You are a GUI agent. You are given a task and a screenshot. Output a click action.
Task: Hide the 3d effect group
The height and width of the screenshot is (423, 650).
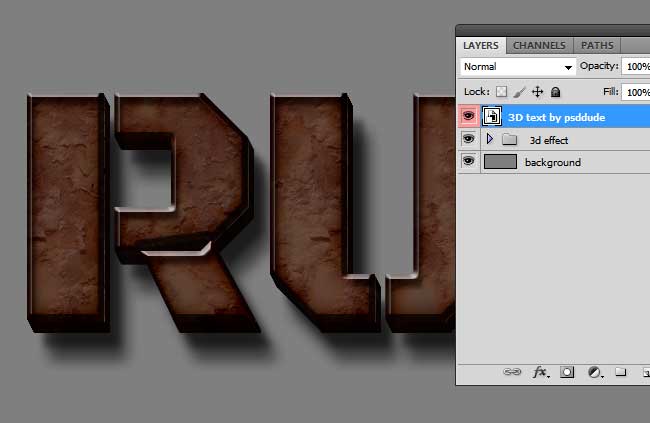point(468,140)
